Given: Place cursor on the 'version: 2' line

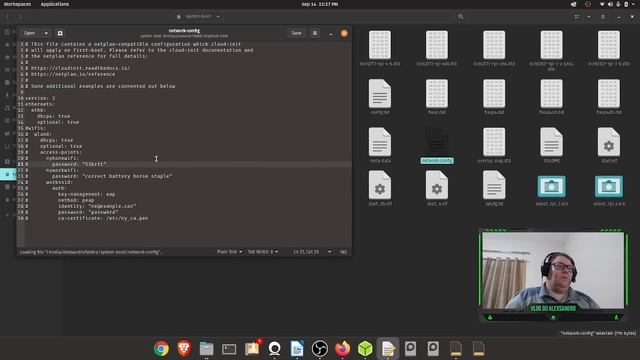Looking at the screenshot, I should (40, 98).
